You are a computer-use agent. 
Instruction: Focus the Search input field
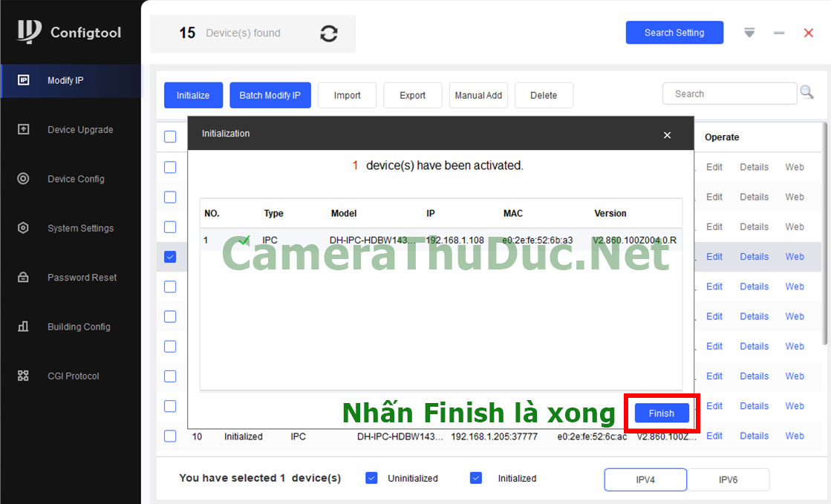(x=729, y=94)
